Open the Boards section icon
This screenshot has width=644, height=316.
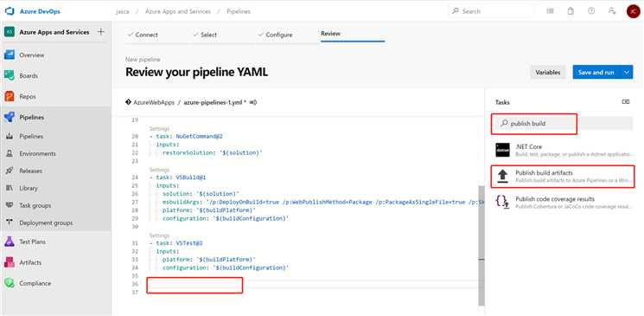10,75
